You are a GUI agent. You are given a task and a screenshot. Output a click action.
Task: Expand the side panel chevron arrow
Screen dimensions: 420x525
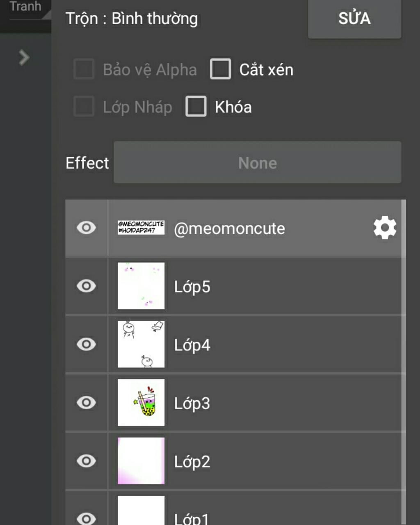24,57
